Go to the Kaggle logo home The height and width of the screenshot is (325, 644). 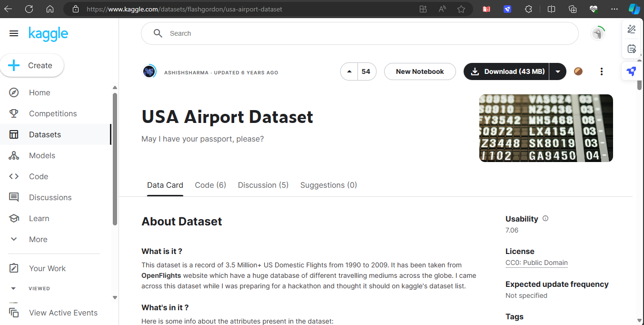tap(48, 33)
